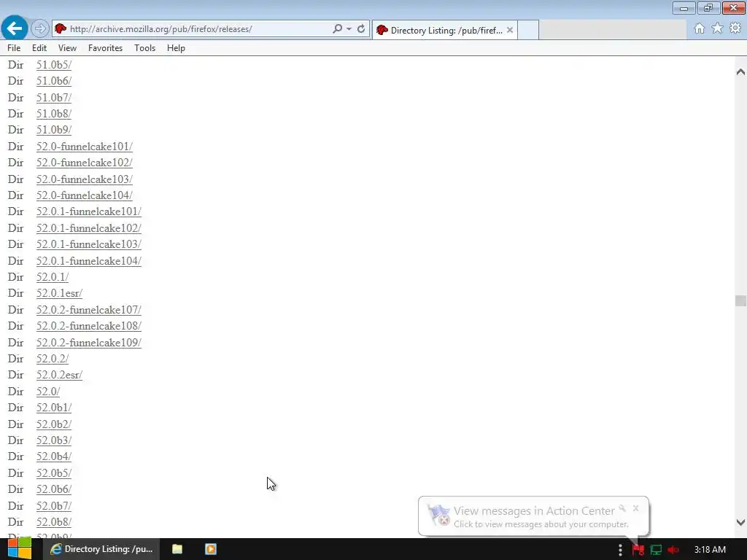Open the 51.0b8/ directory link

click(54, 114)
